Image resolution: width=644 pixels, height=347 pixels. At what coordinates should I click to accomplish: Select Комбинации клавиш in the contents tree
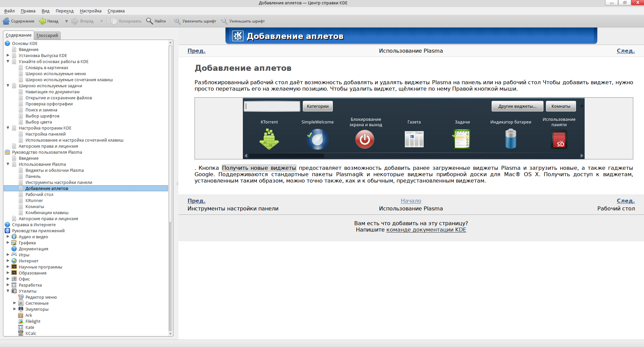pos(47,212)
